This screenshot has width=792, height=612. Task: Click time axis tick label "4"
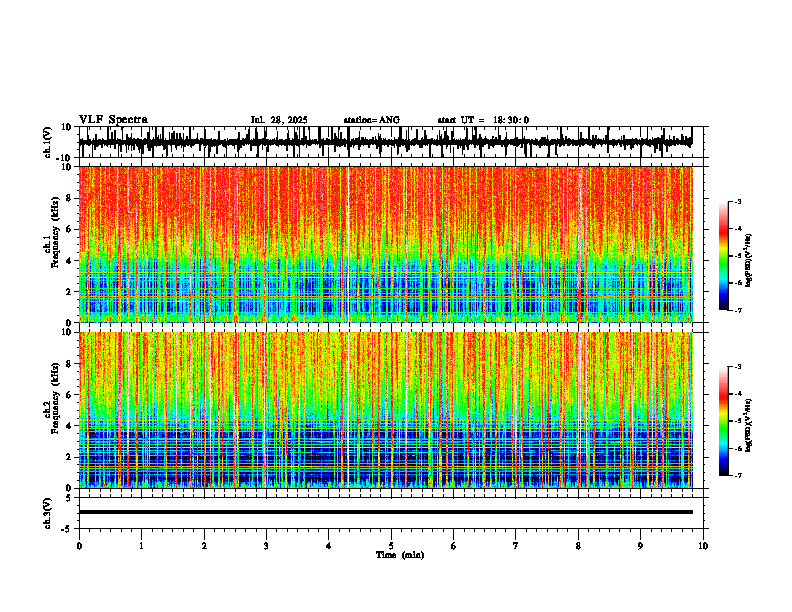329,546
